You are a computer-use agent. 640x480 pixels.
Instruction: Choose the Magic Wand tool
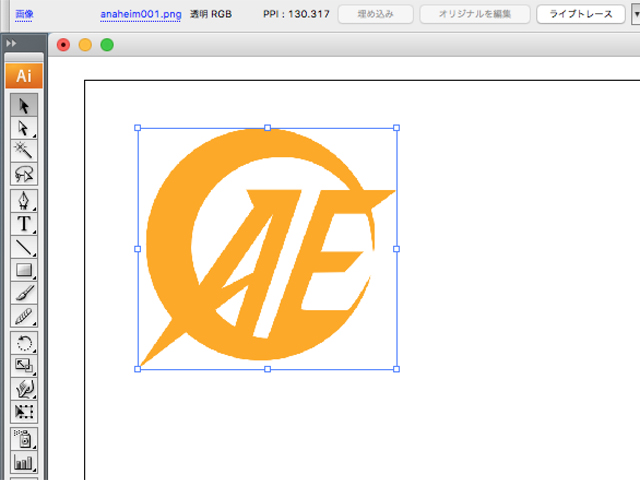click(x=24, y=151)
